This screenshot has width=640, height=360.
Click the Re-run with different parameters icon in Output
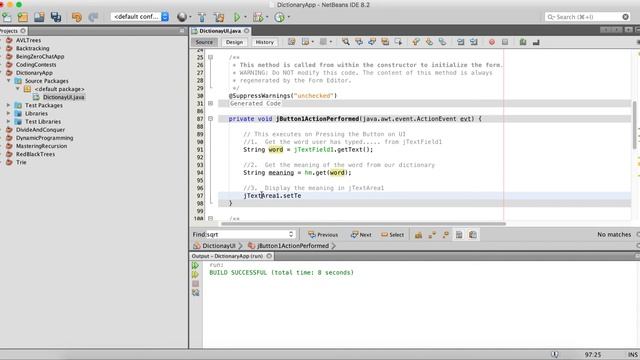click(x=196, y=275)
